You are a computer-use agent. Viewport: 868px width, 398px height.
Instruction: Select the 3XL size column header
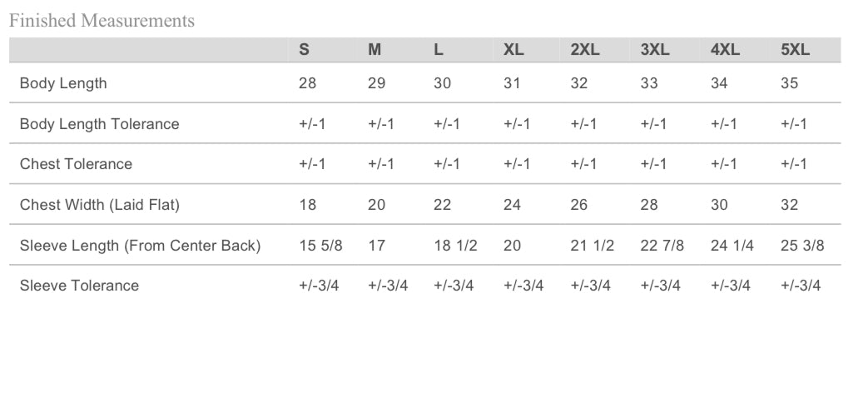click(x=655, y=50)
